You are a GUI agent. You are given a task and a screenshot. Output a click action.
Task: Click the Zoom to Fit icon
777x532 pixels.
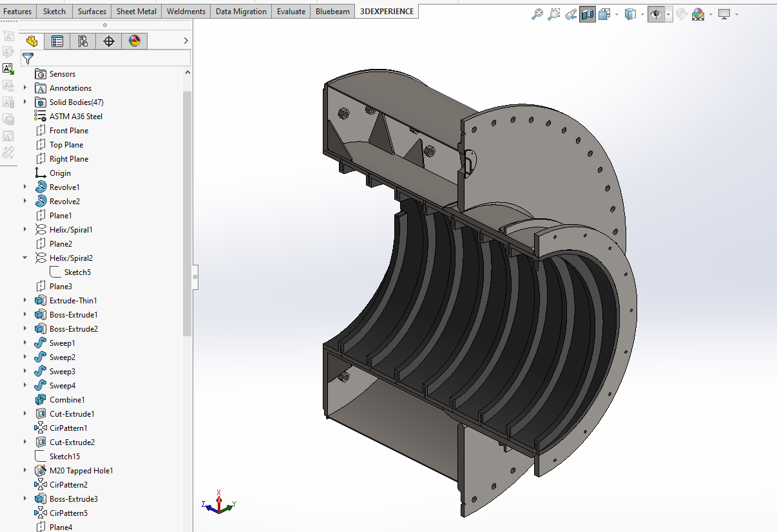[x=537, y=14]
